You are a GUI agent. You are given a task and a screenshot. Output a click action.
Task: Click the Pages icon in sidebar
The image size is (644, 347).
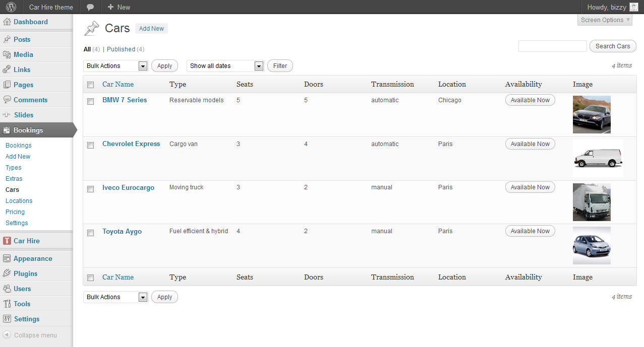click(7, 85)
